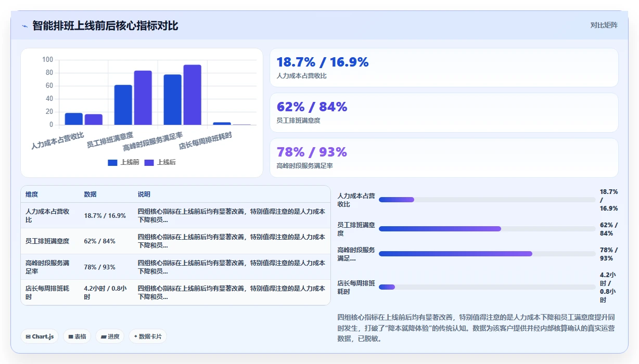Click the 数据 column header
Image resolution: width=639 pixels, height=364 pixels.
point(90,194)
